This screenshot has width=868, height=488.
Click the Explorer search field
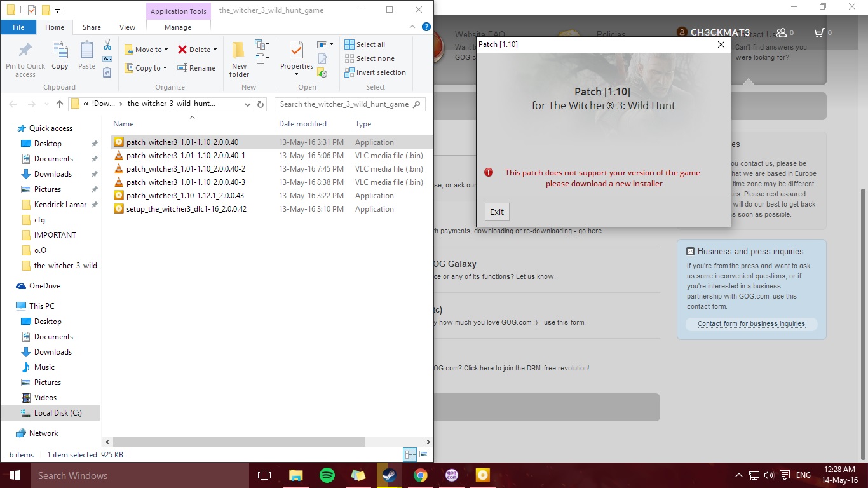[350, 104]
